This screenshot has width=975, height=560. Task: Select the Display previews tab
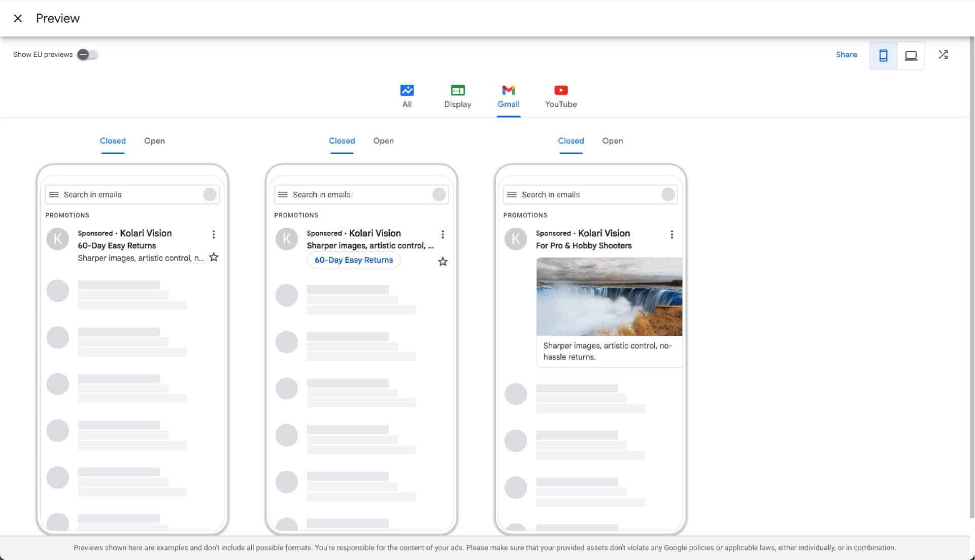[457, 96]
